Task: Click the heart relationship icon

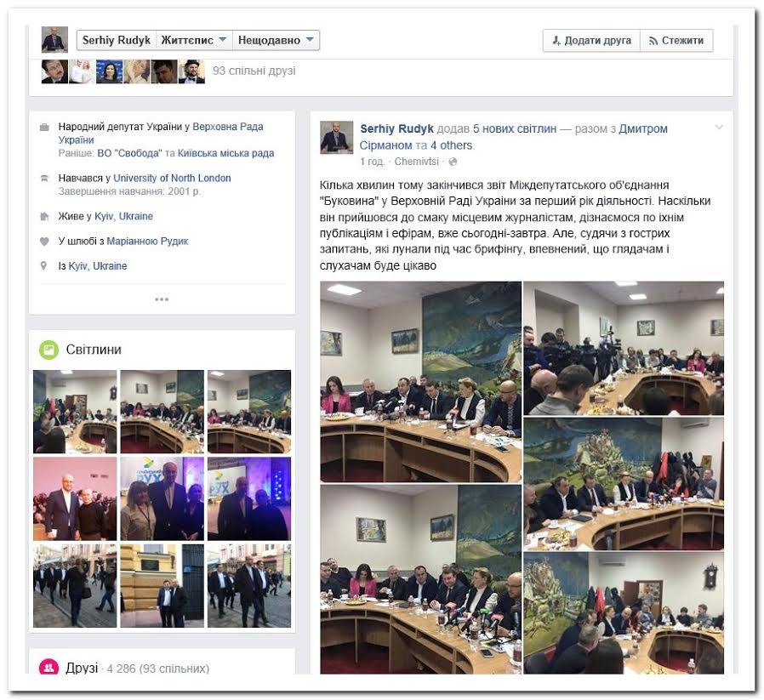Action: pyautogui.click(x=44, y=241)
